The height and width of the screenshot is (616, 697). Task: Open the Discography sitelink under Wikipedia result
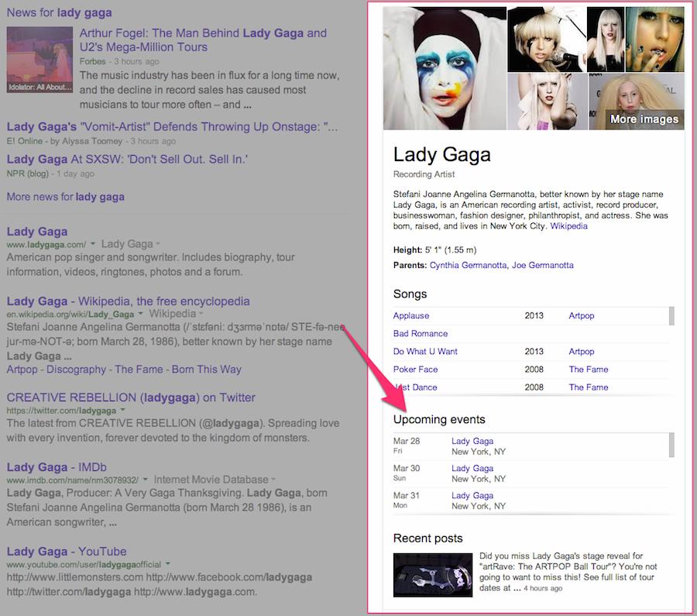coord(75,370)
